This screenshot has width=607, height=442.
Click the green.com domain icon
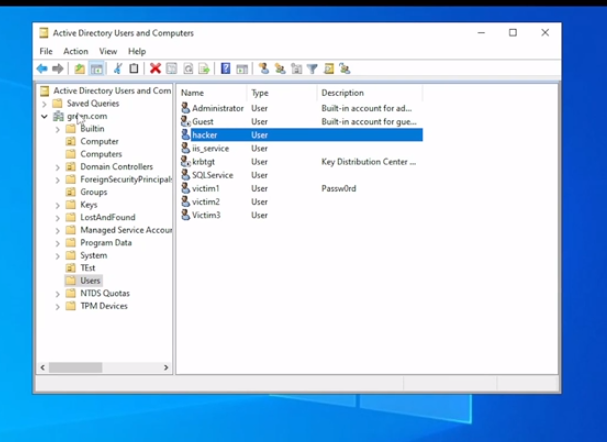(x=58, y=116)
